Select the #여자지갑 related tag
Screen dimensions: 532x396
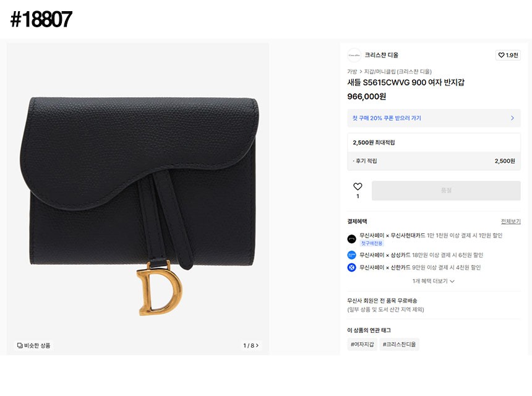pos(362,344)
